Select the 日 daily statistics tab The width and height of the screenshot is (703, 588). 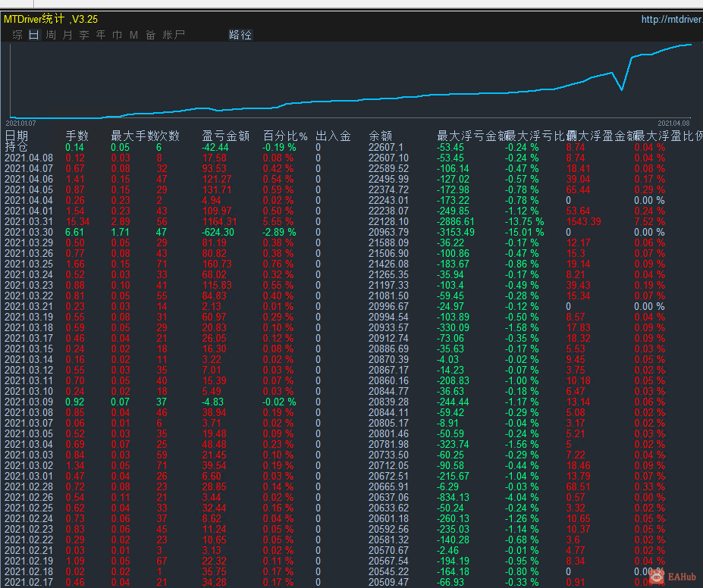(34, 35)
